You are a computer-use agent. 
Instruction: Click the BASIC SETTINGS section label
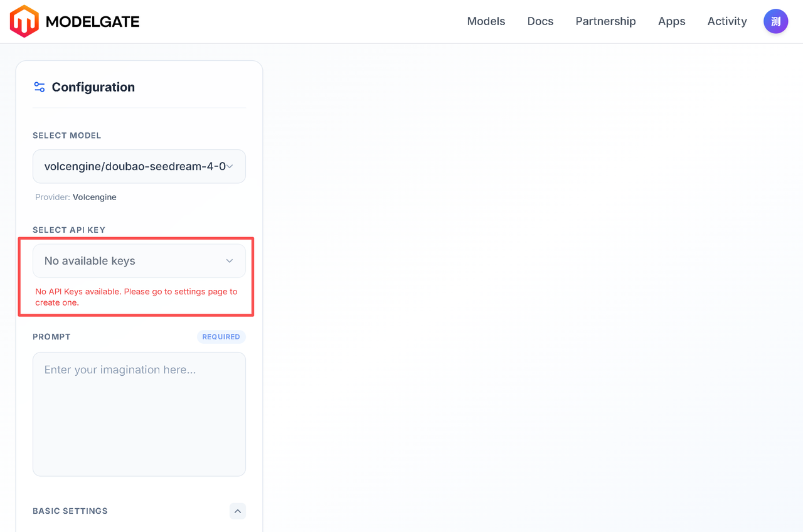click(70, 511)
